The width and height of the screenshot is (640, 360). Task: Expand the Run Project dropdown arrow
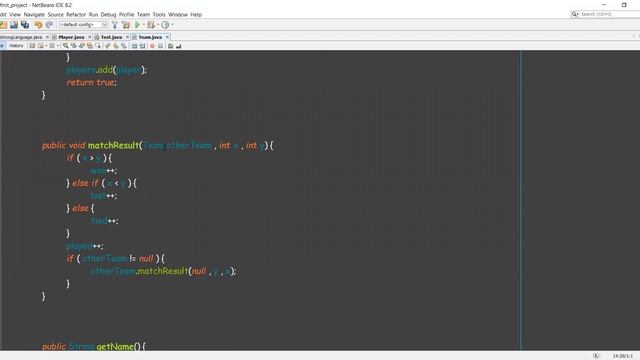click(144, 25)
